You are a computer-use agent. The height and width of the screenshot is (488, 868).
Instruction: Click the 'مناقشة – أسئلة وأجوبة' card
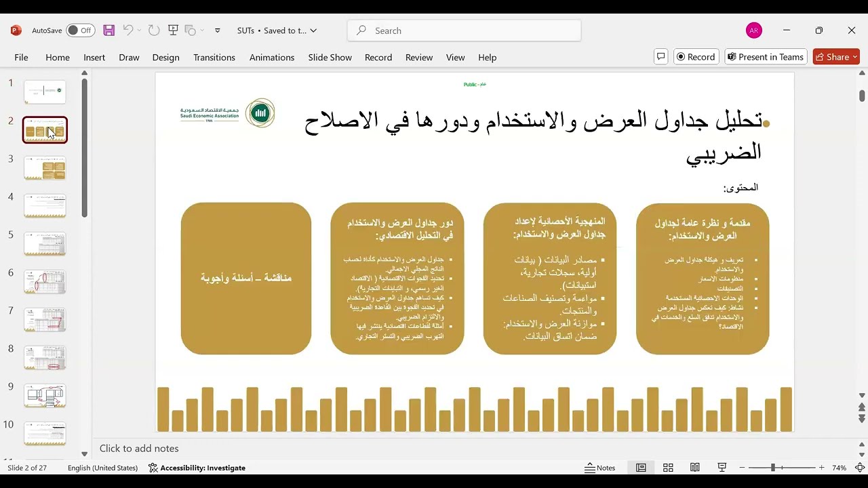(x=246, y=278)
